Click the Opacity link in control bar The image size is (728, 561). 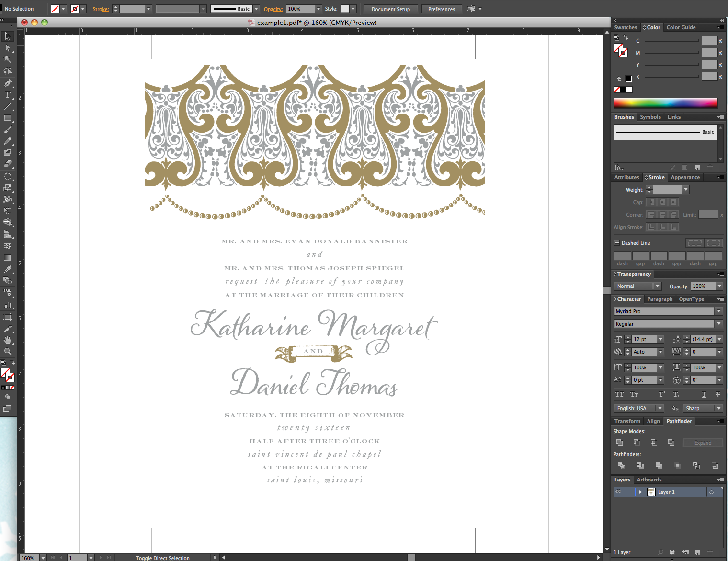[273, 9]
